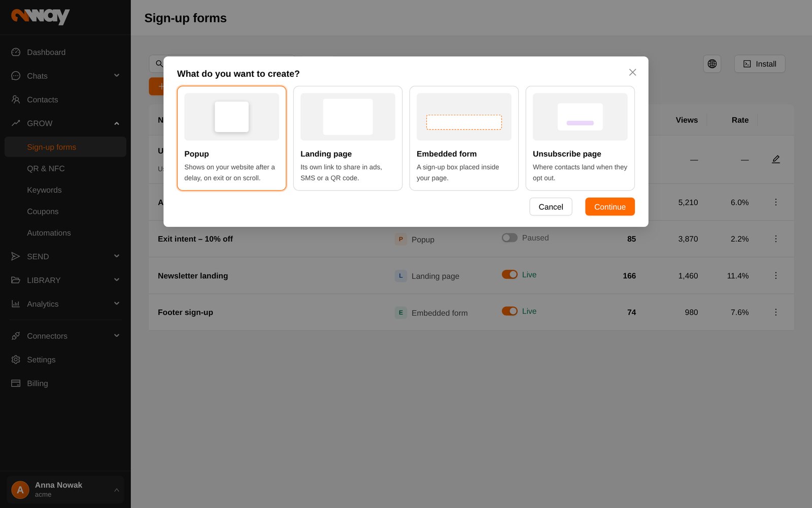
Task: Expand the Analytics section chevron
Action: [117, 304]
